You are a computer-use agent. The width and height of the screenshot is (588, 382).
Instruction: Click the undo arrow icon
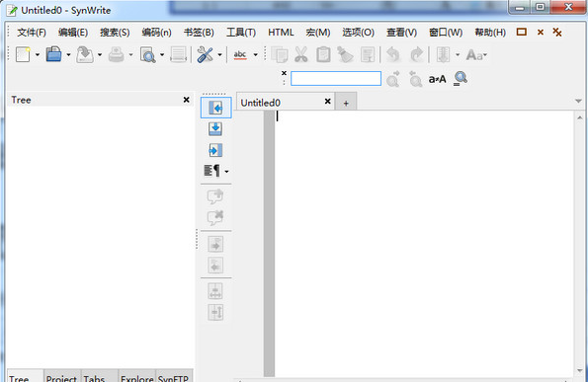pyautogui.click(x=393, y=54)
